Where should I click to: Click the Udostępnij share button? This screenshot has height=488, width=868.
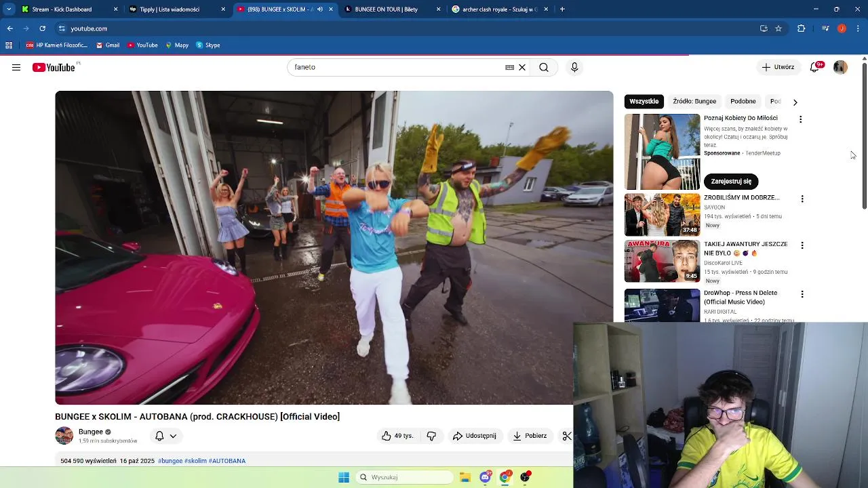click(x=475, y=436)
